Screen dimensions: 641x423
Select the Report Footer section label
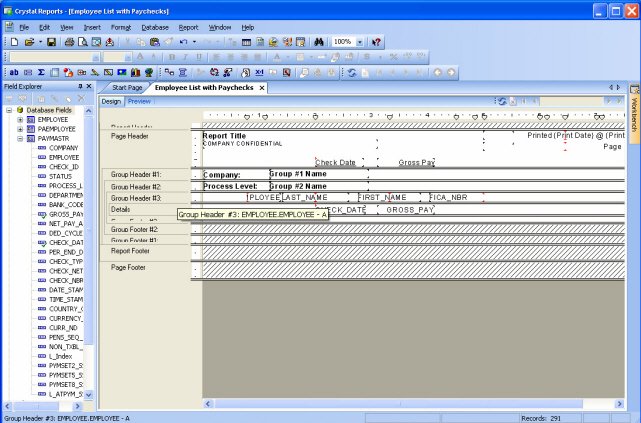click(x=130, y=251)
